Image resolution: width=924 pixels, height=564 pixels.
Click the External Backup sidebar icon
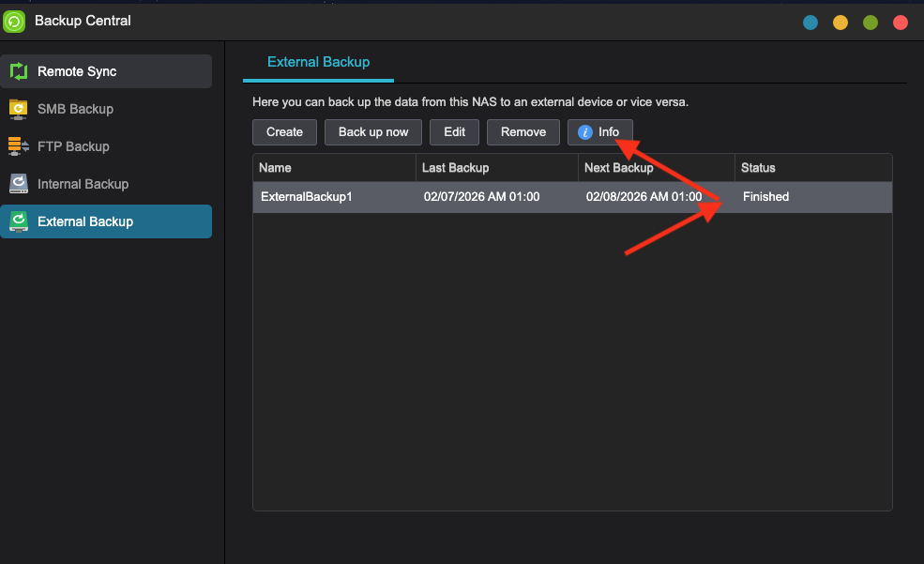point(21,221)
